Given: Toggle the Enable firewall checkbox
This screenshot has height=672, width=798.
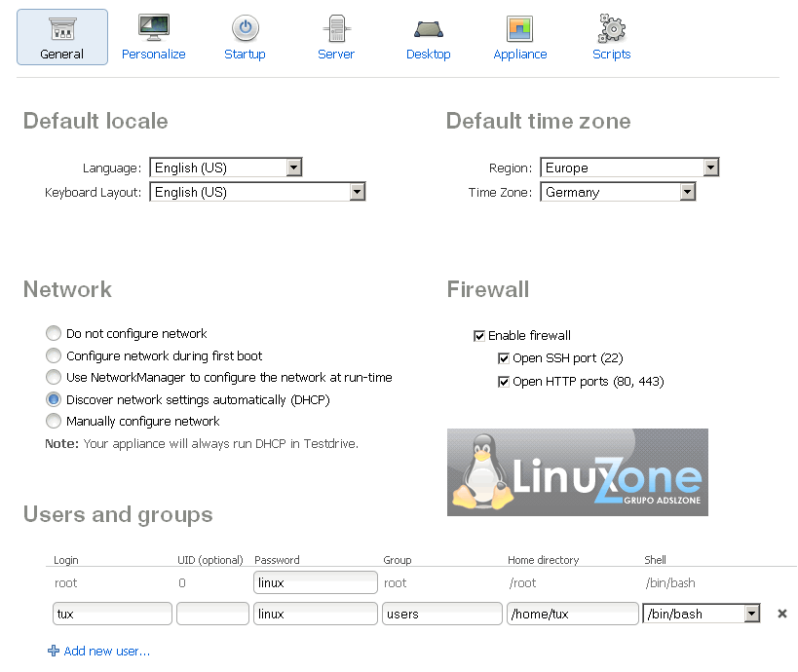Looking at the screenshot, I should pyautogui.click(x=479, y=336).
